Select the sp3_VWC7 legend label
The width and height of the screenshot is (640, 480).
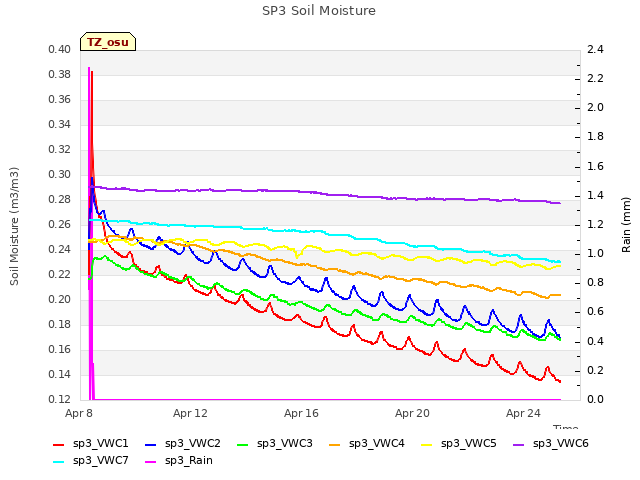(x=100, y=460)
